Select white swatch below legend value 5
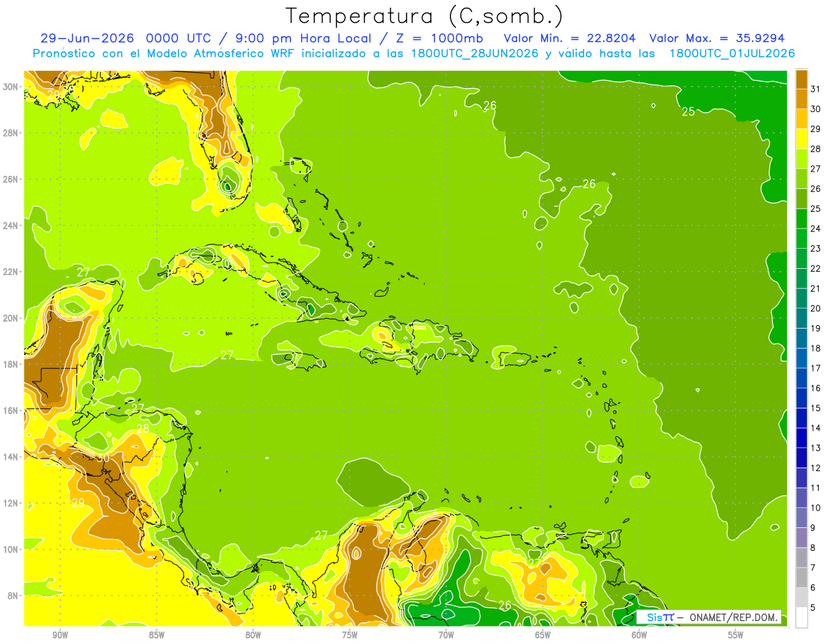The height and width of the screenshot is (644, 834). pos(801,618)
